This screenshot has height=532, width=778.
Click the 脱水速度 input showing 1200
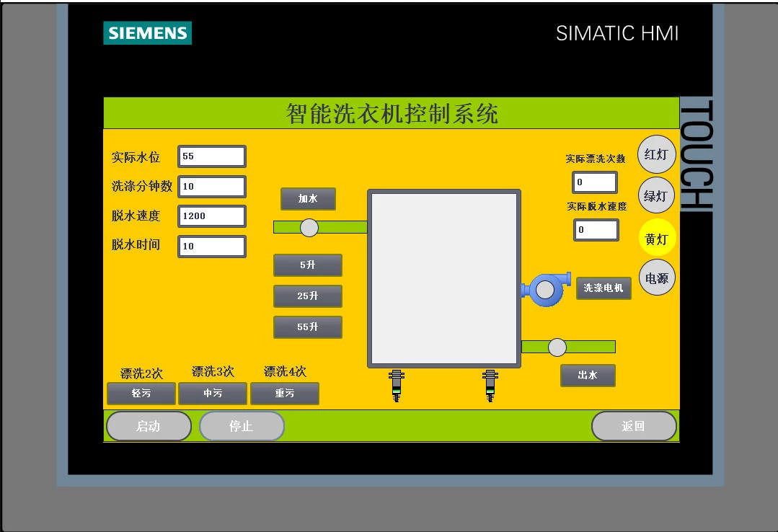(211, 216)
